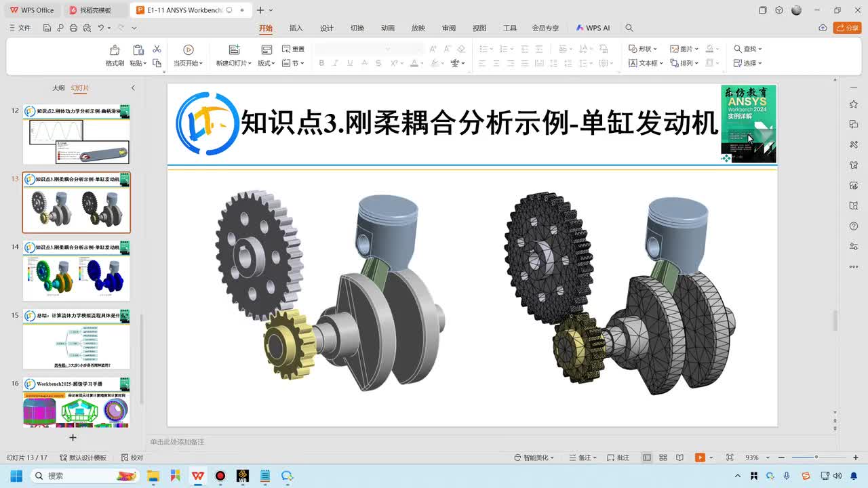Click the Undo arrow icon
This screenshot has width=868, height=488.
click(101, 28)
